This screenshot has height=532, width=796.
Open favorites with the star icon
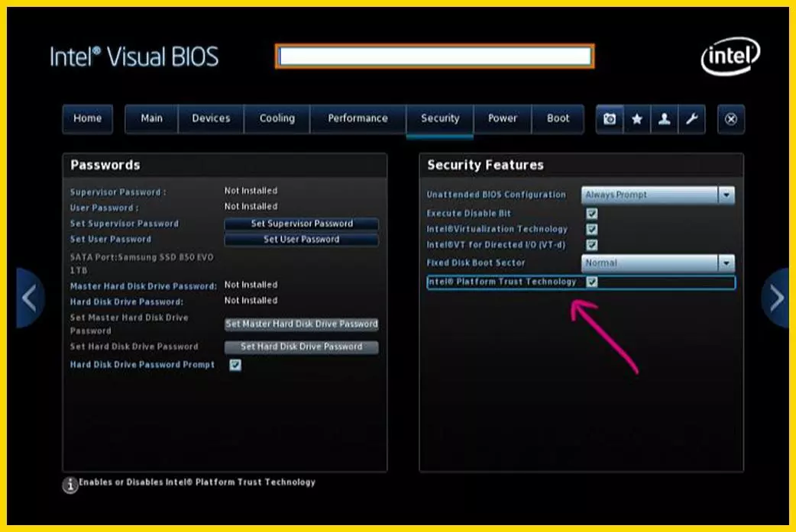637,119
